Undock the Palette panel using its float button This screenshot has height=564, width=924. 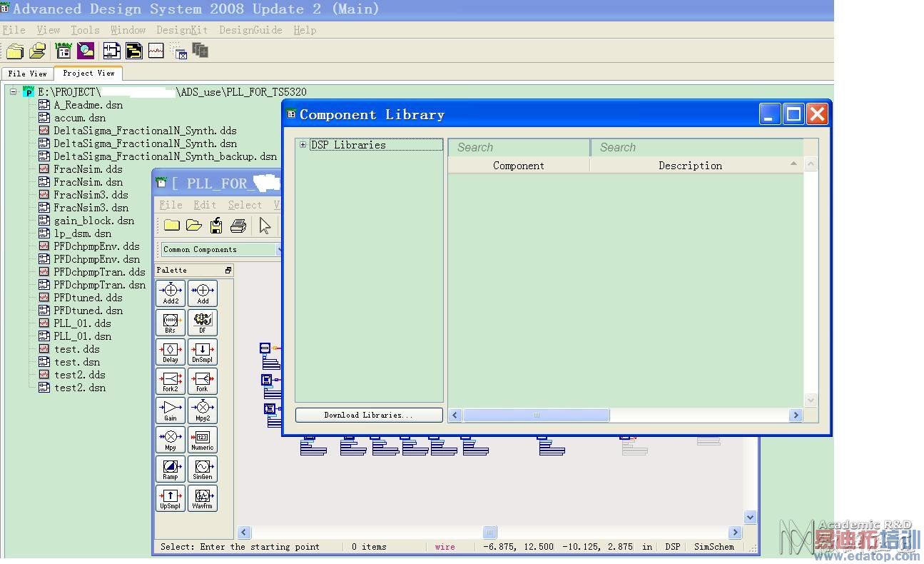[x=228, y=271]
